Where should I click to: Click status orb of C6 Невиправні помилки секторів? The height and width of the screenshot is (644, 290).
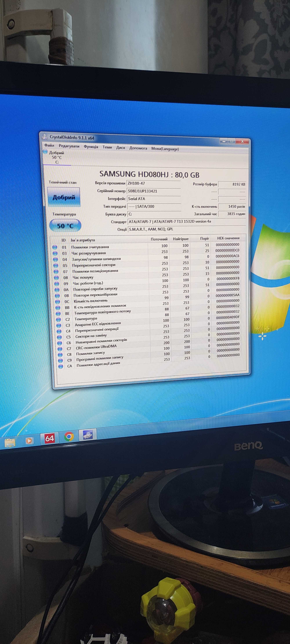(x=60, y=343)
